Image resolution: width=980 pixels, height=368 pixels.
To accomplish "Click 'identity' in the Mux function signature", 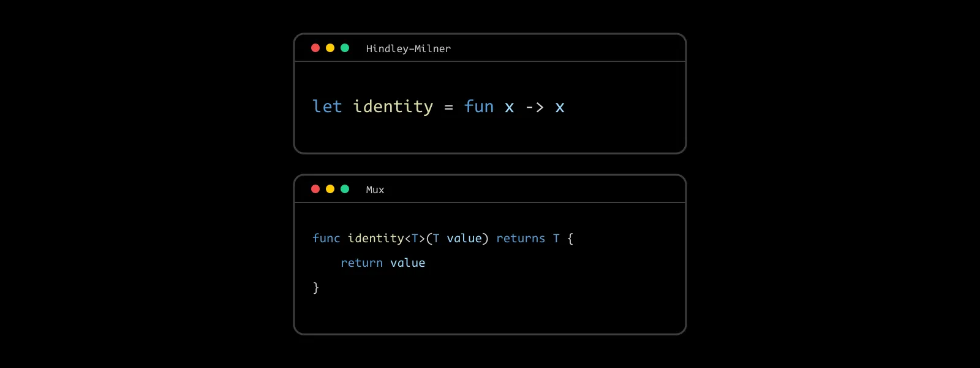I will coord(376,239).
